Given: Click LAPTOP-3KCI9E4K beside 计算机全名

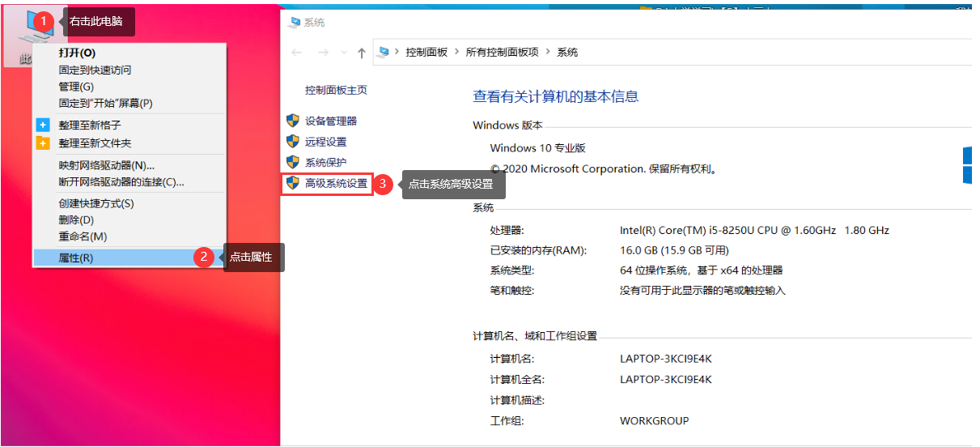Looking at the screenshot, I should [666, 379].
